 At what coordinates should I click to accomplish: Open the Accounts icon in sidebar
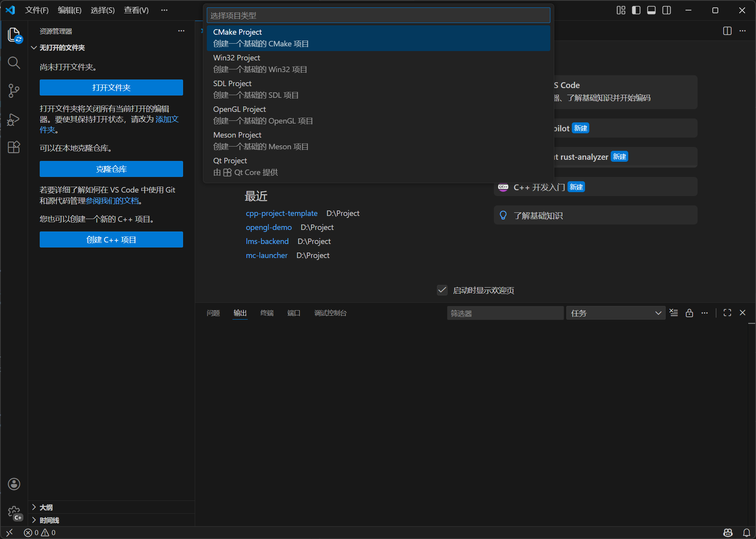pos(14,484)
